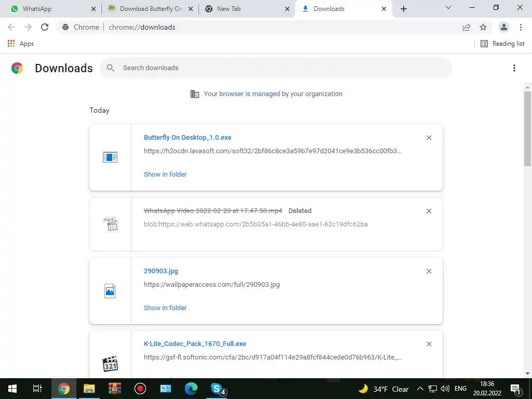Open File Explorer from taskbar
This screenshot has width=532, height=399.
click(89, 389)
